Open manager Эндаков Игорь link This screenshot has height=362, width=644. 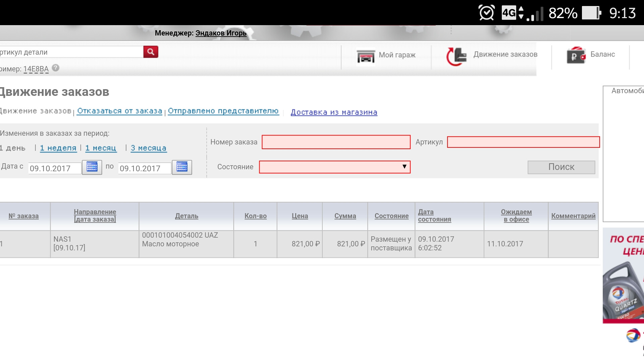pos(221,33)
